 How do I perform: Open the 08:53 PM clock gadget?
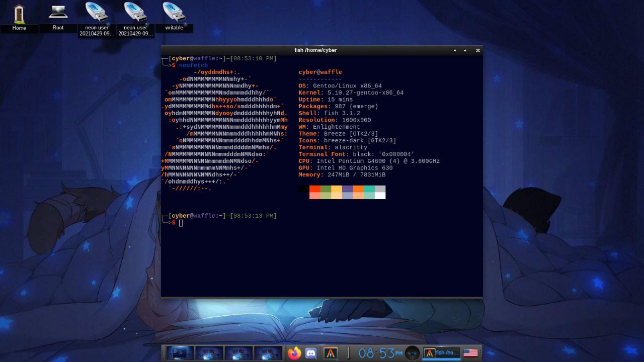click(x=380, y=353)
